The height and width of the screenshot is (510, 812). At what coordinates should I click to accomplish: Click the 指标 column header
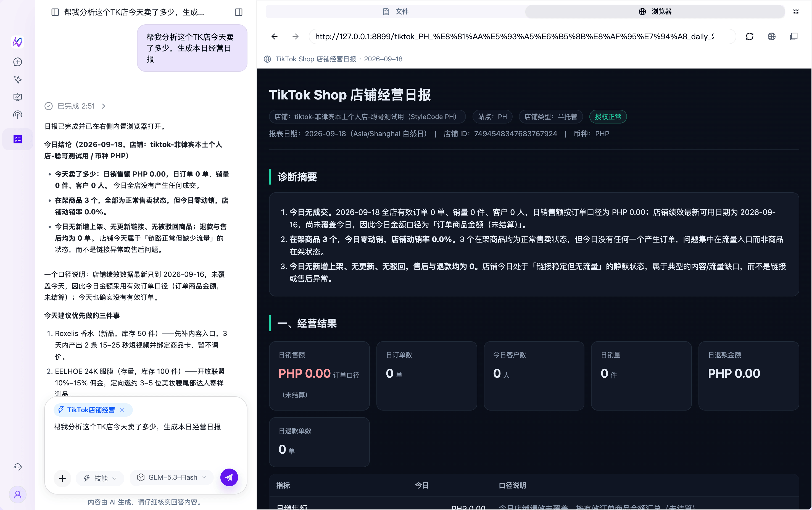[283, 485]
